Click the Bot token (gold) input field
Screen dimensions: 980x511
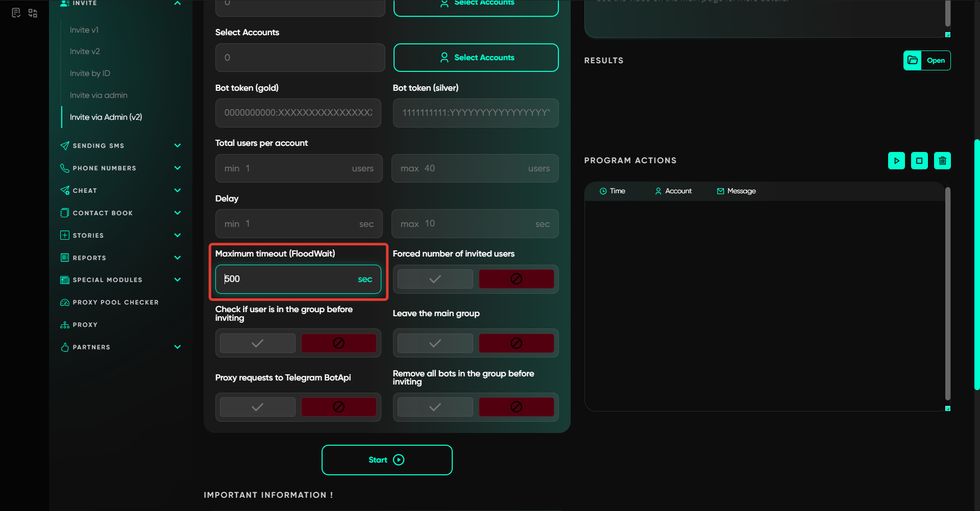click(x=298, y=113)
